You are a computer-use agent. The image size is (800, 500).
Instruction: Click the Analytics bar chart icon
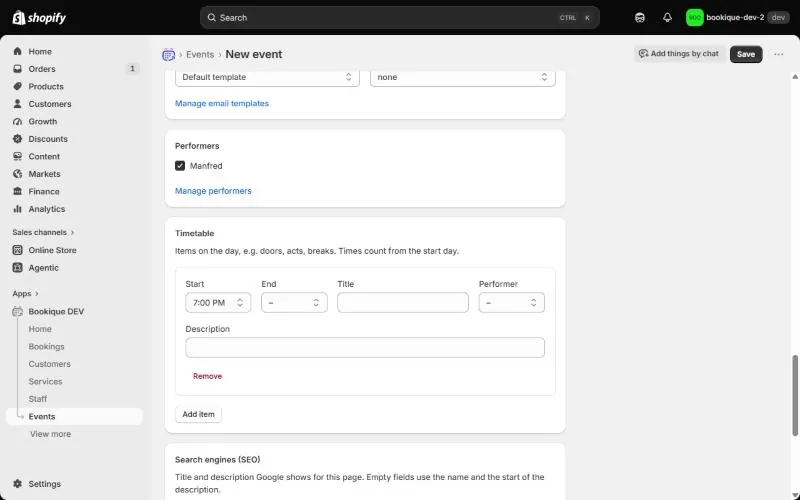click(18, 209)
